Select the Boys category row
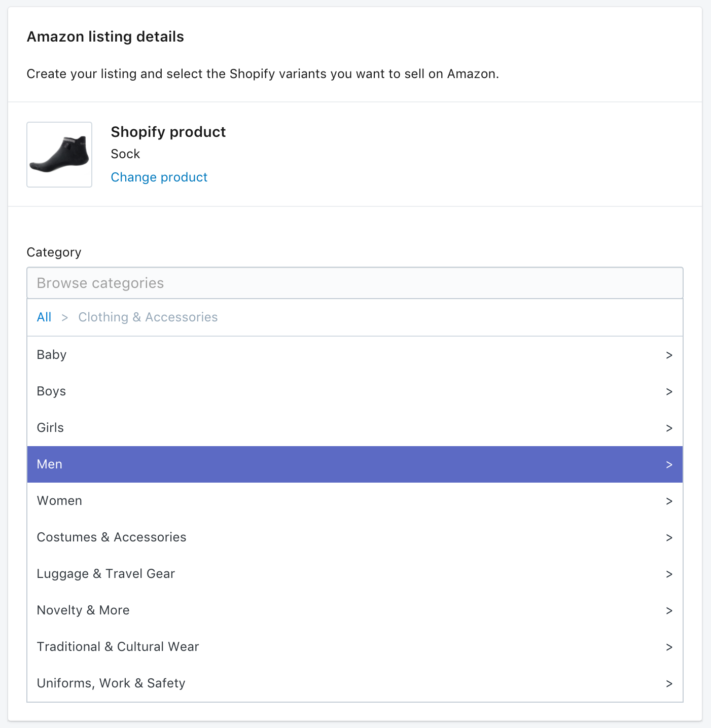The image size is (711, 728). [203, 391]
